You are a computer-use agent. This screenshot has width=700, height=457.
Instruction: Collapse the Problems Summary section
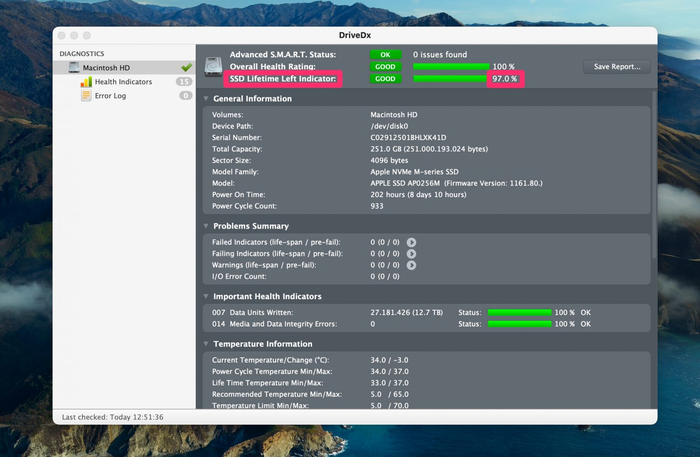click(206, 226)
